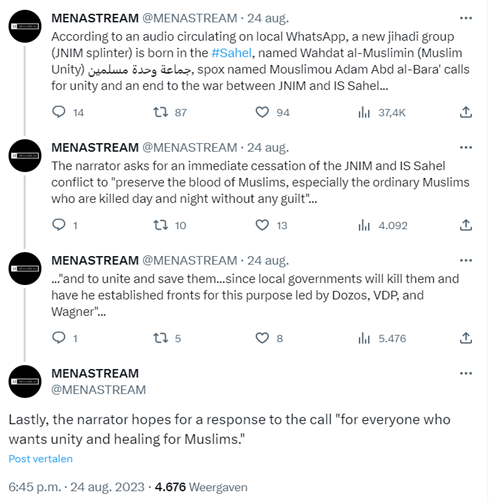The width and height of the screenshot is (493, 503).
Task: Share the third tweet mentioning Wagner
Action: pyautogui.click(x=466, y=338)
